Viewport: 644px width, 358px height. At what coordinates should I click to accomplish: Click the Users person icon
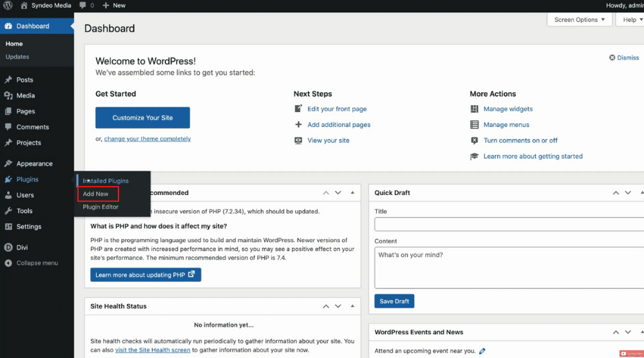click(8, 195)
